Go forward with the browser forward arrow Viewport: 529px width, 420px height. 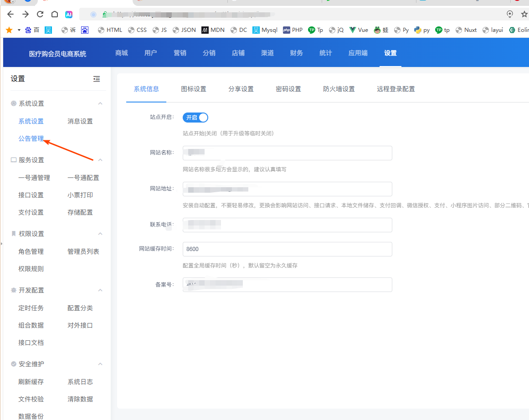26,14
